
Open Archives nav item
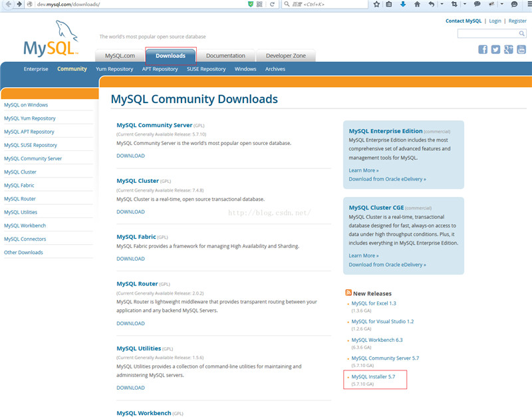pos(275,69)
